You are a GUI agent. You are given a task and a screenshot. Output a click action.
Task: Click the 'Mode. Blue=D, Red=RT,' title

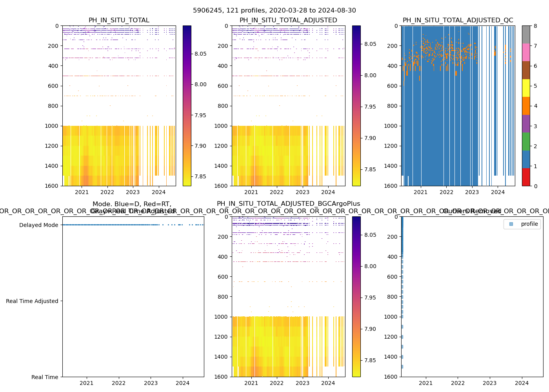pyautogui.click(x=132, y=204)
